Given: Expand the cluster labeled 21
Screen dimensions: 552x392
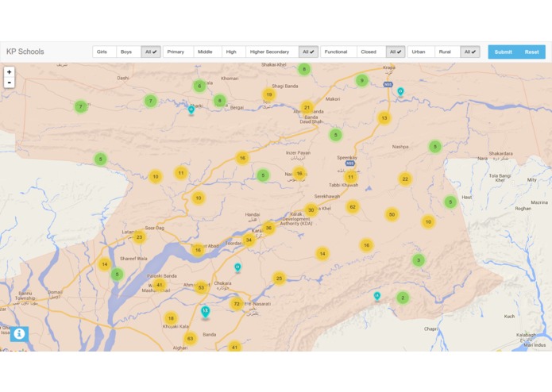Looking at the screenshot, I should coord(307,108).
